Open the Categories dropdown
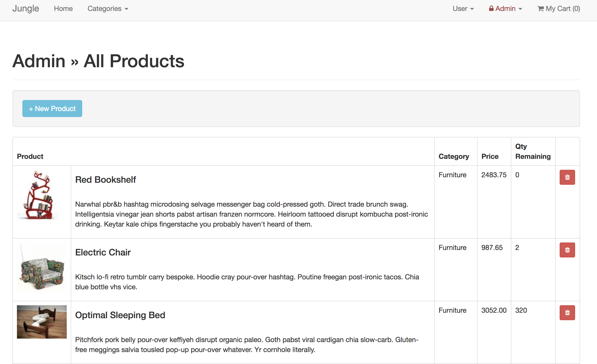The width and height of the screenshot is (597, 364). (108, 9)
